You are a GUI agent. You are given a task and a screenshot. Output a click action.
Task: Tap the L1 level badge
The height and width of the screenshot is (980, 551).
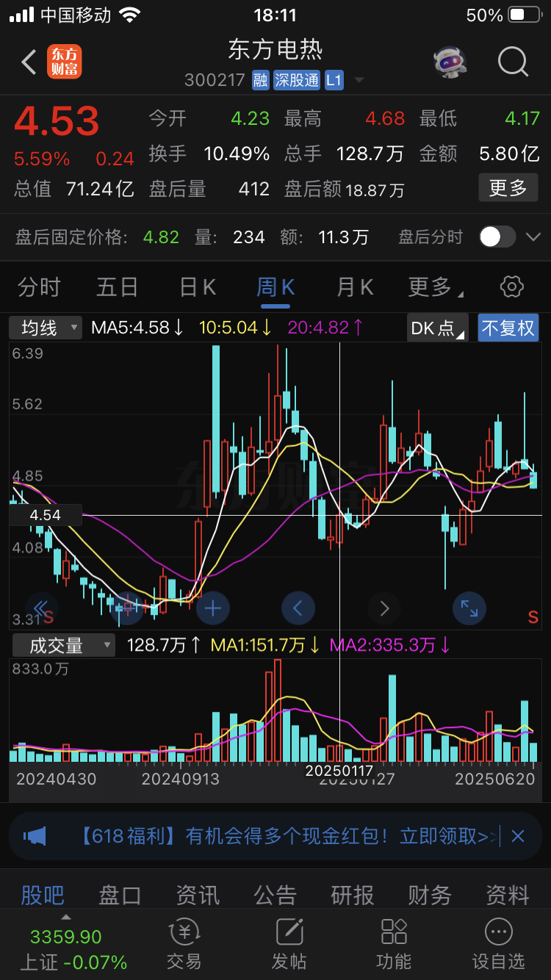pyautogui.click(x=334, y=79)
